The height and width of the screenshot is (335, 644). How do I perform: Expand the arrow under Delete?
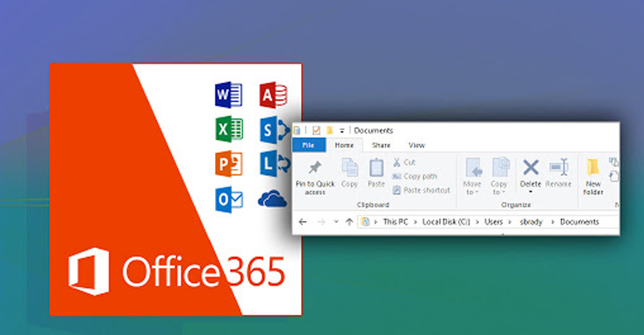pyautogui.click(x=530, y=193)
